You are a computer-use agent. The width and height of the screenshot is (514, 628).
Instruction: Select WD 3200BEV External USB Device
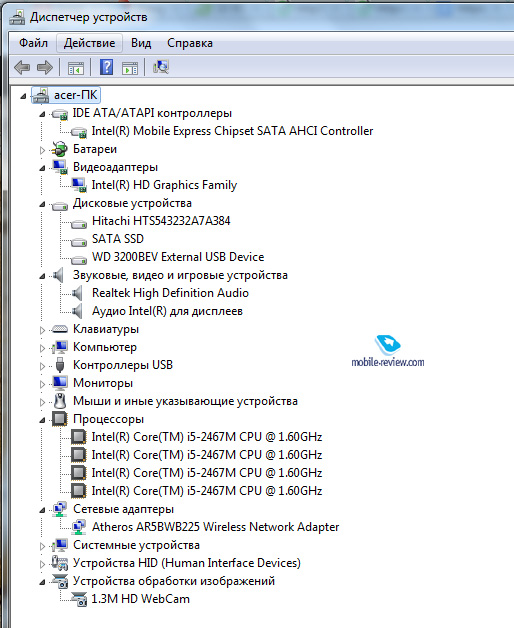coord(178,257)
